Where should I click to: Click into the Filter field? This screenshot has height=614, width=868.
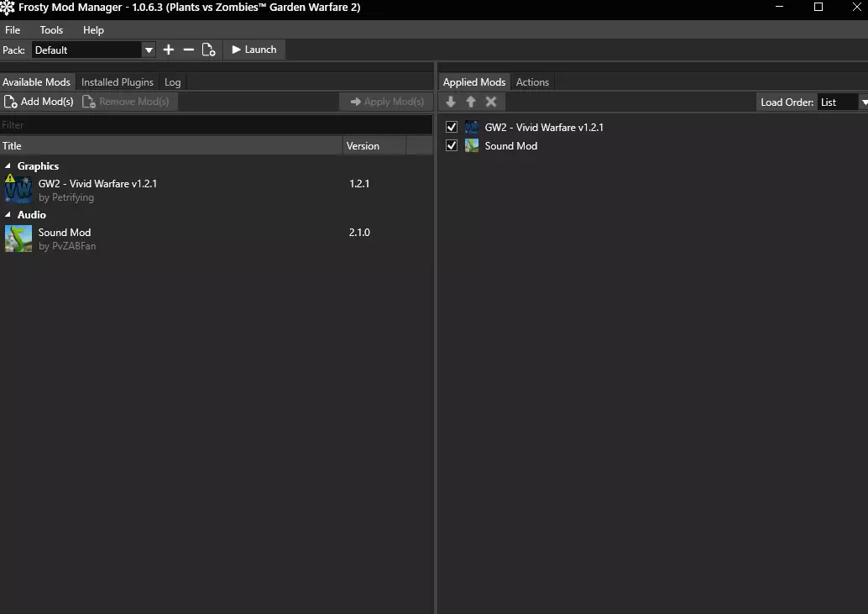click(x=217, y=125)
